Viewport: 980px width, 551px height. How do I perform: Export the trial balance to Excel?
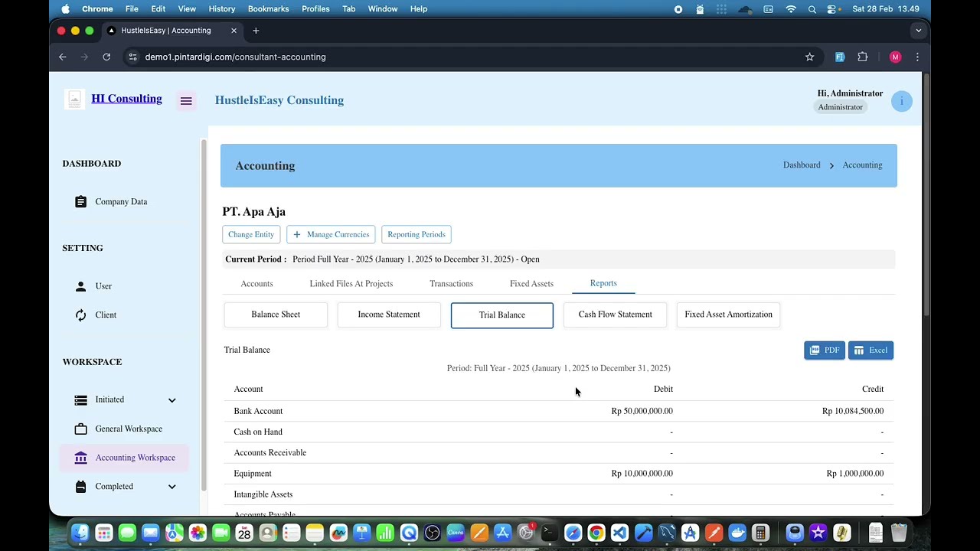coord(871,350)
